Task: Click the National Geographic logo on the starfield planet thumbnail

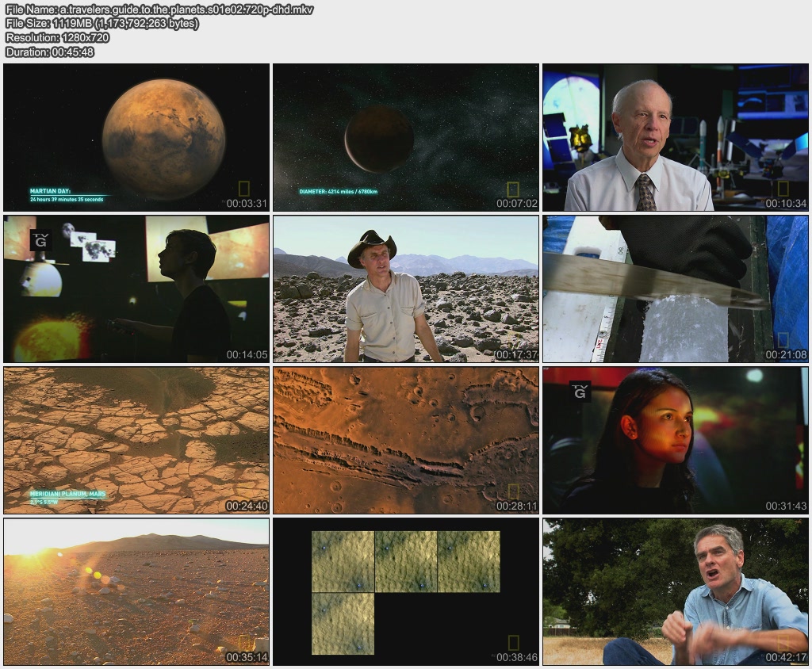Action: click(x=513, y=189)
